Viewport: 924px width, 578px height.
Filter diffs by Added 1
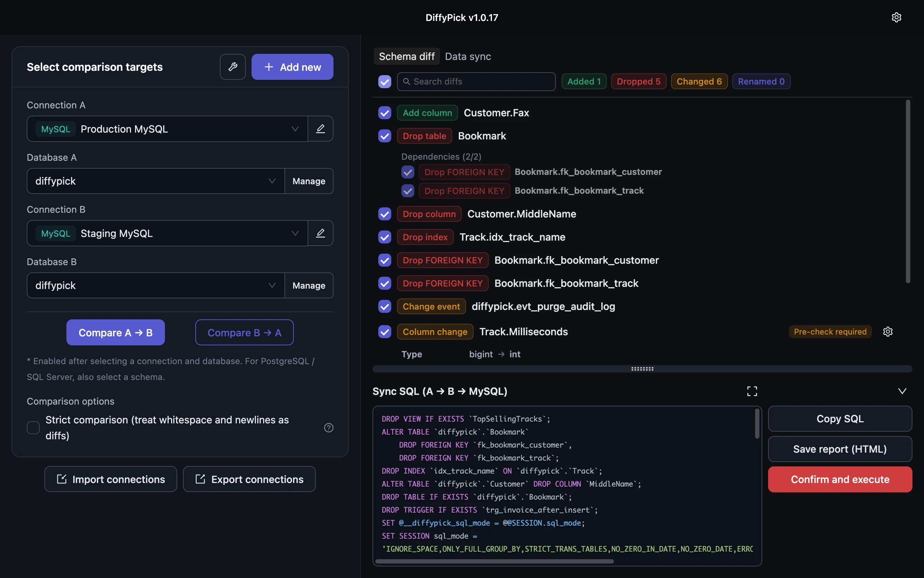[584, 81]
